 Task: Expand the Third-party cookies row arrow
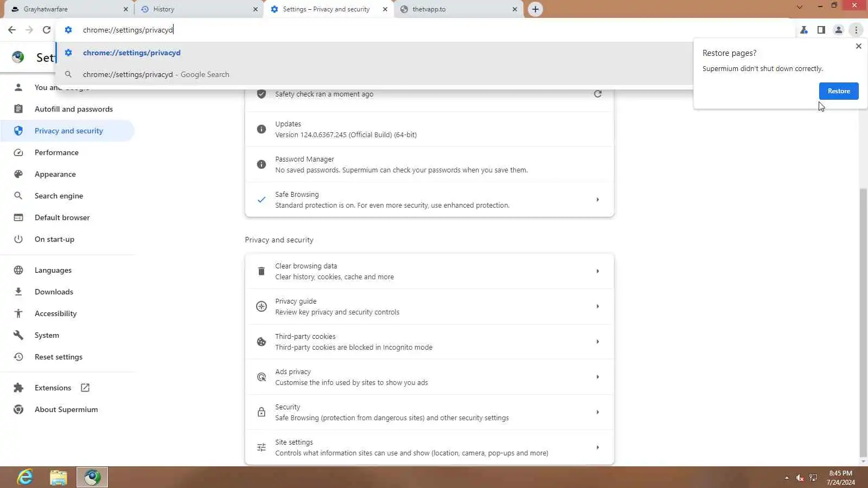pyautogui.click(x=598, y=342)
